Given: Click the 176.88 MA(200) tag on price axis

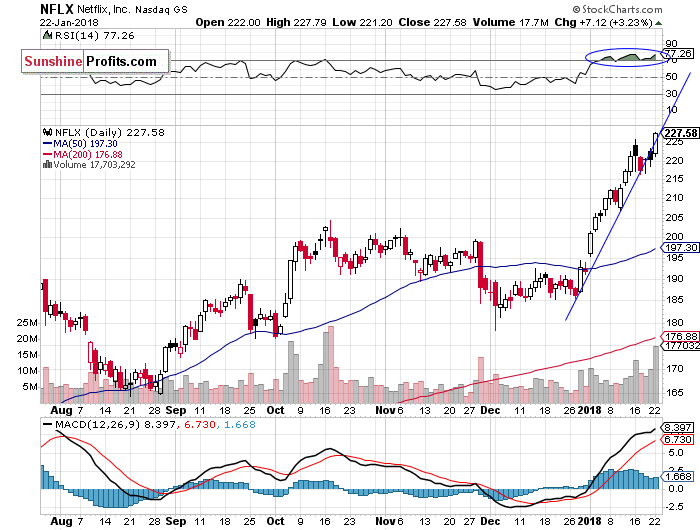Looking at the screenshot, I should pos(681,337).
